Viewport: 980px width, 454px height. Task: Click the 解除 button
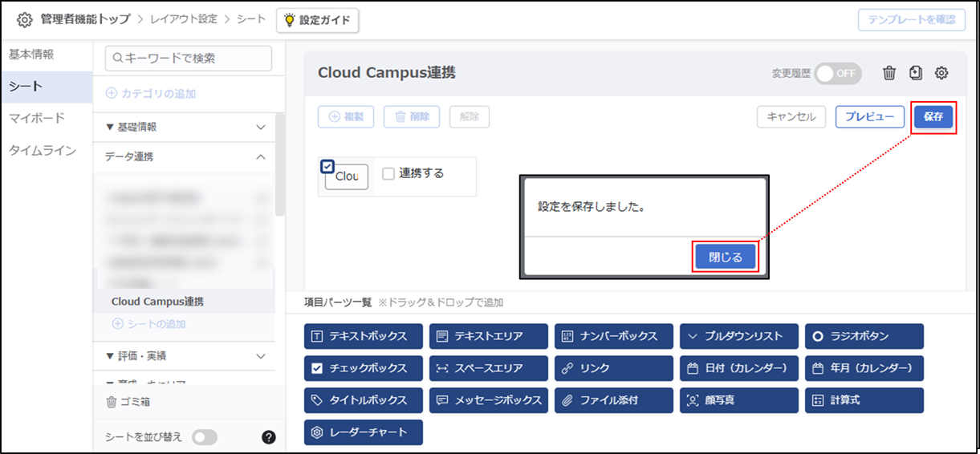coord(470,116)
